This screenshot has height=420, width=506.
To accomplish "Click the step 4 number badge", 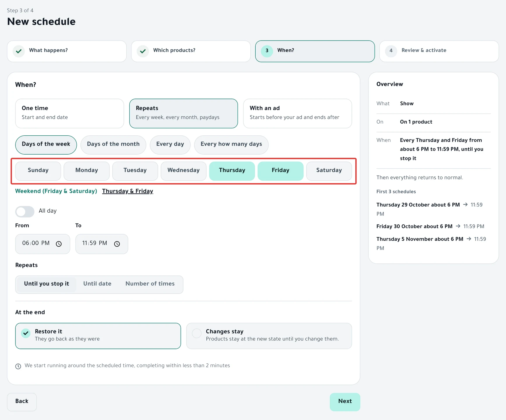I will (x=391, y=51).
